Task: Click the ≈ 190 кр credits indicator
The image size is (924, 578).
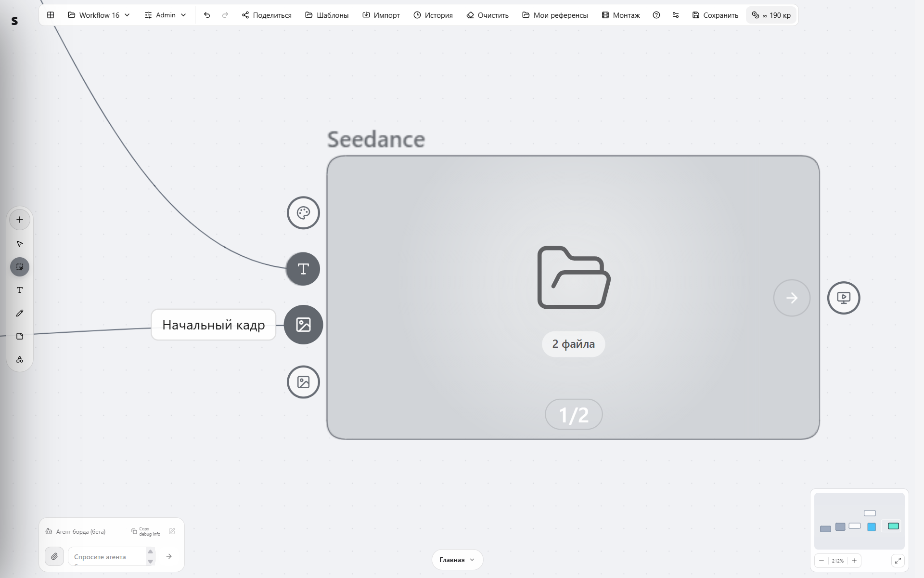Action: pyautogui.click(x=771, y=15)
